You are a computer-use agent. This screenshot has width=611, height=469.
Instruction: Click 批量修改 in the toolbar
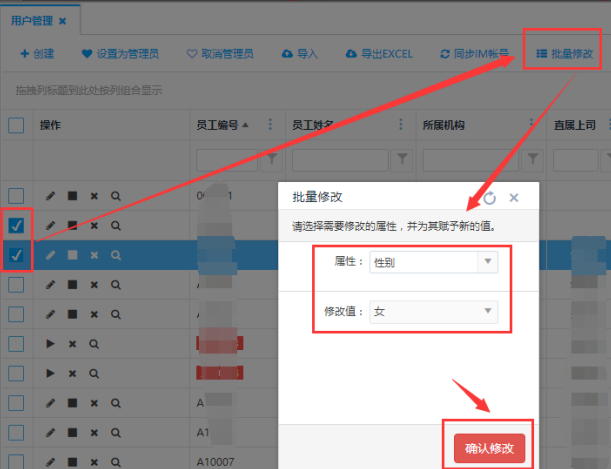point(566,53)
